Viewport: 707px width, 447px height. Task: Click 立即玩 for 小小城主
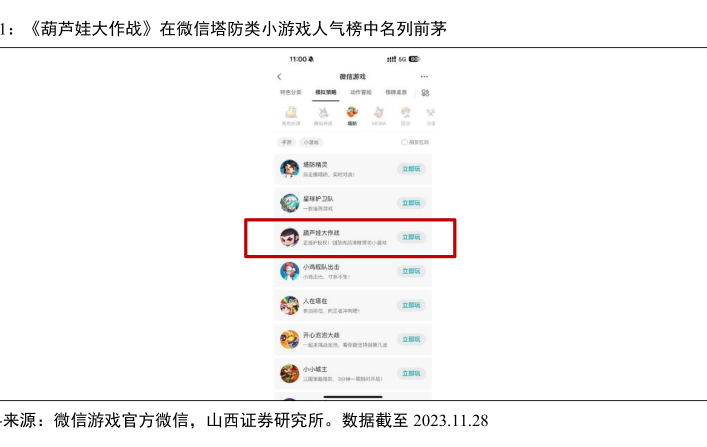[x=411, y=373]
